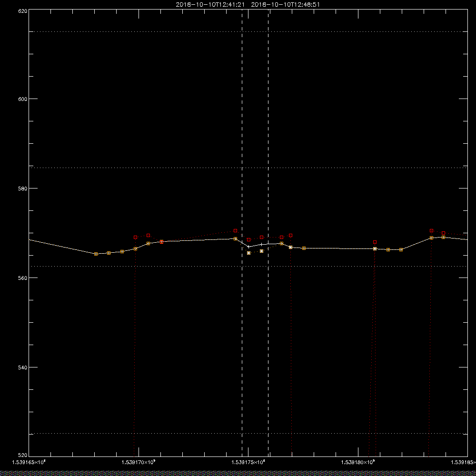Click the 1.539180×10⁹ x-axis label
Viewport: 476px width, 476px height.
pyautogui.click(x=358, y=462)
